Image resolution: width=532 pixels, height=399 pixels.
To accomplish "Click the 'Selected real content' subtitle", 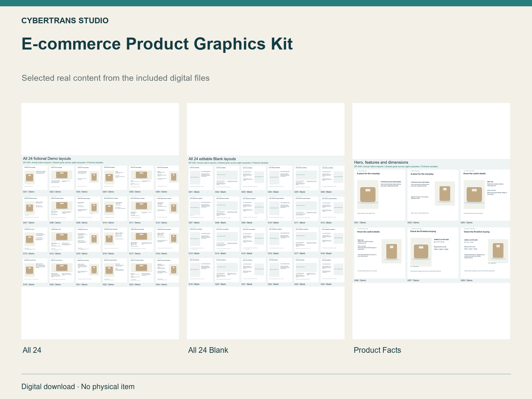I will 116,78.
